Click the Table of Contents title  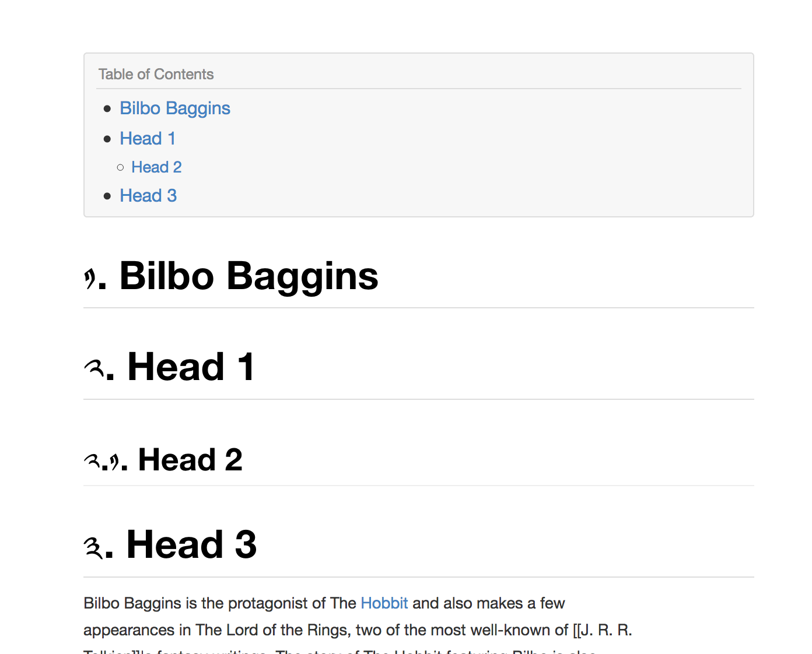click(x=156, y=75)
